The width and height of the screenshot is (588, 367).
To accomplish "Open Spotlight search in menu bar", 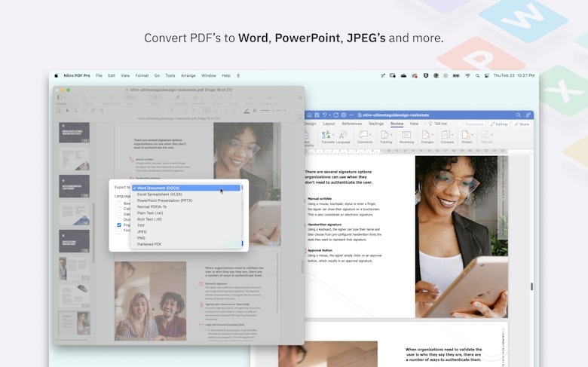I will pos(477,75).
